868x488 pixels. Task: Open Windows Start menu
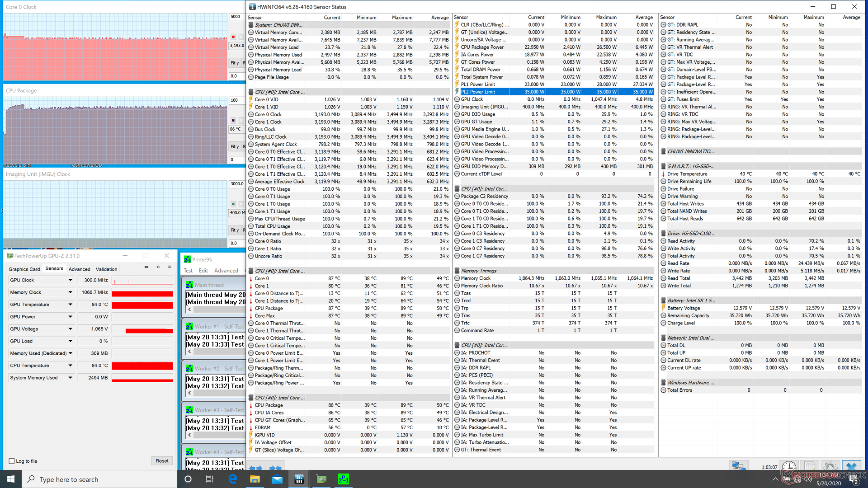[10, 479]
